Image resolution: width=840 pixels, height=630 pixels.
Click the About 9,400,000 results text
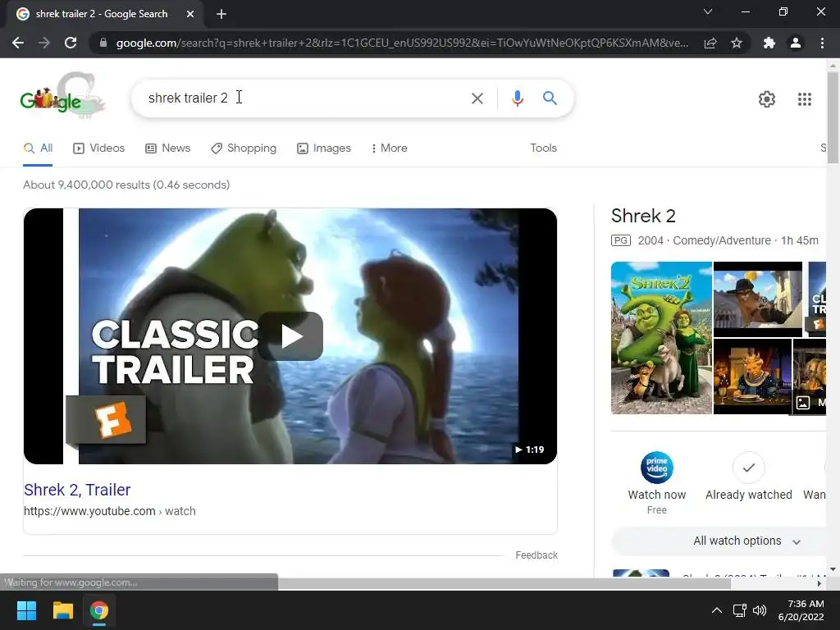126,185
